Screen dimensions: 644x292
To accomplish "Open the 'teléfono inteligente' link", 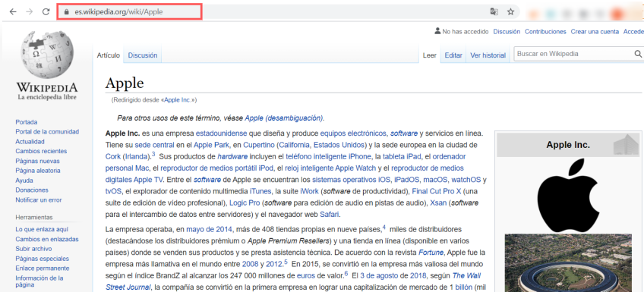I will pos(316,157).
